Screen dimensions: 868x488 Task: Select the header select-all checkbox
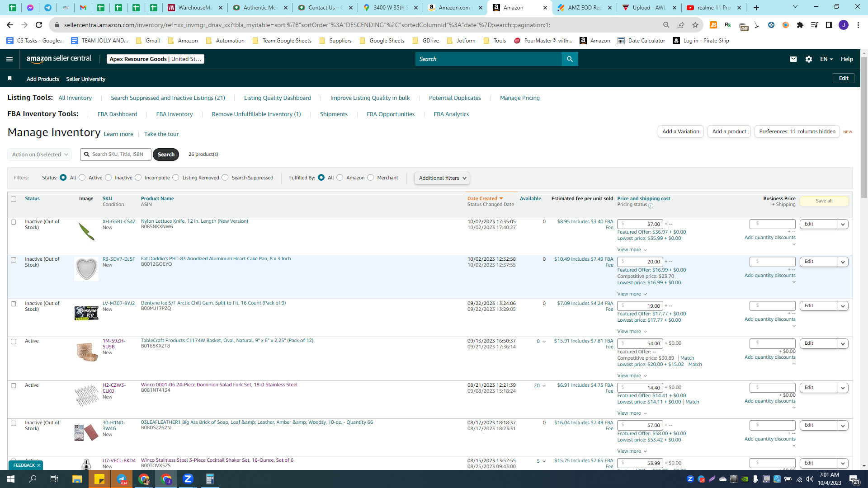pyautogui.click(x=14, y=199)
